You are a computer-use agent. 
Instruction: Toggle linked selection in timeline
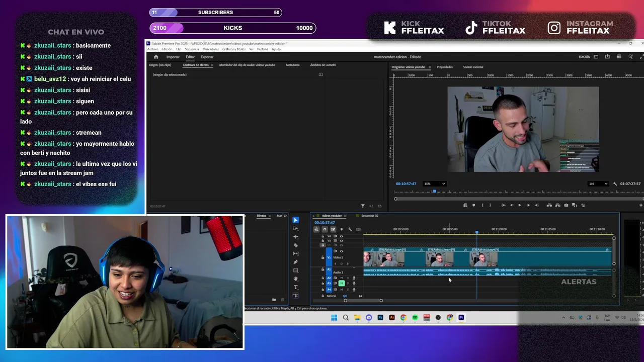[333, 229]
